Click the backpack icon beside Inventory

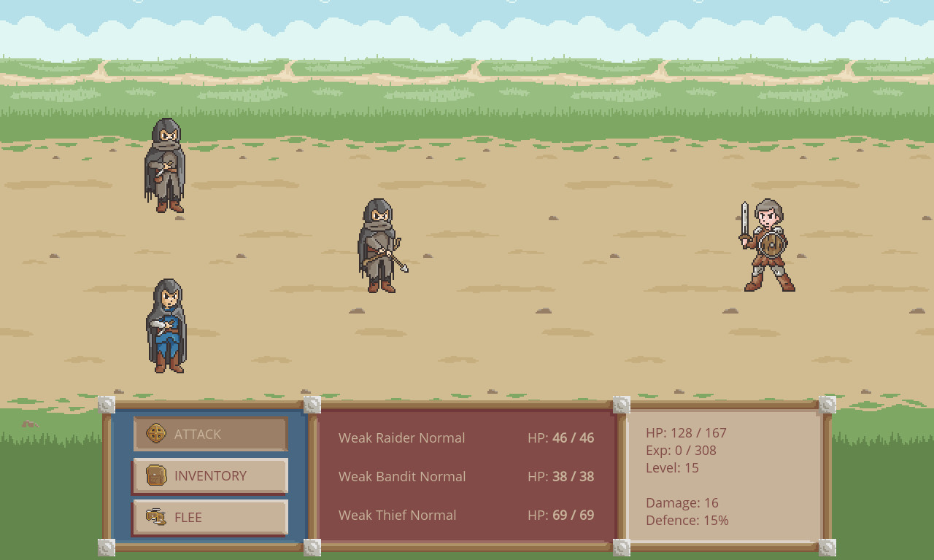click(155, 475)
